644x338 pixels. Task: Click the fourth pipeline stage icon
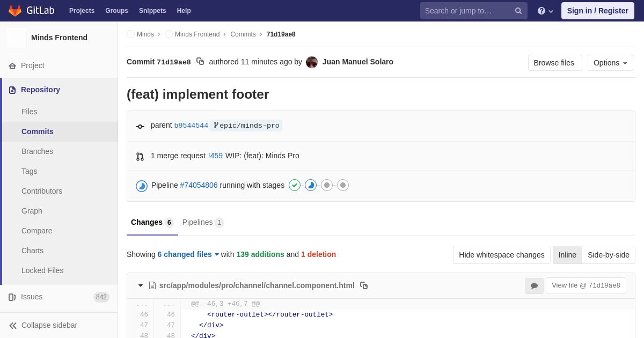(343, 185)
